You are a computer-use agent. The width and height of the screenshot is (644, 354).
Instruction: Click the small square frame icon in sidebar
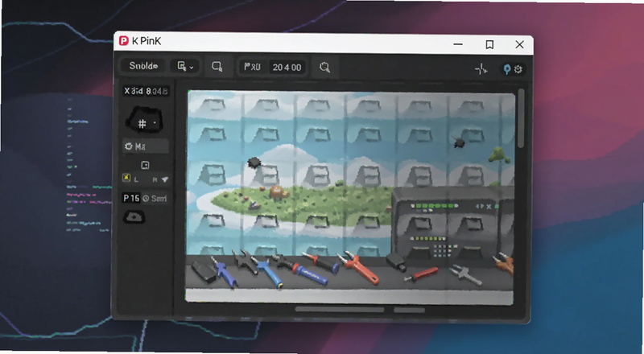pos(145,165)
